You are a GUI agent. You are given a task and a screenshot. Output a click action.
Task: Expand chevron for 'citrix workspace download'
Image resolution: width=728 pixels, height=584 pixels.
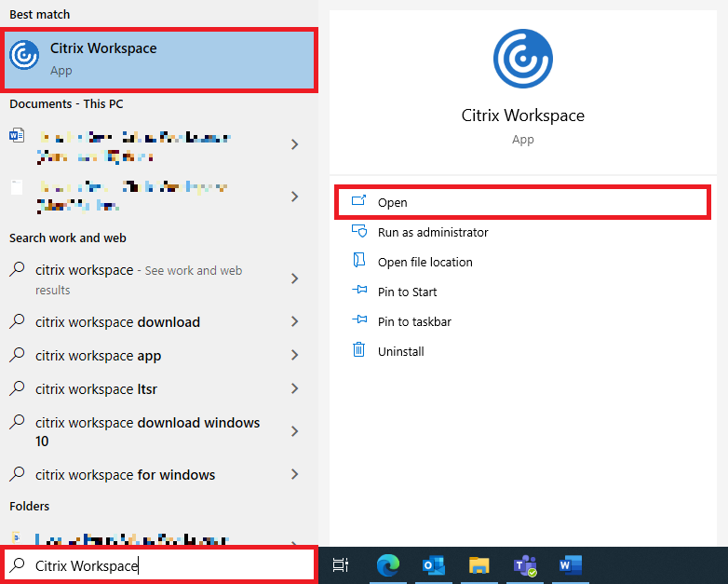(x=294, y=321)
